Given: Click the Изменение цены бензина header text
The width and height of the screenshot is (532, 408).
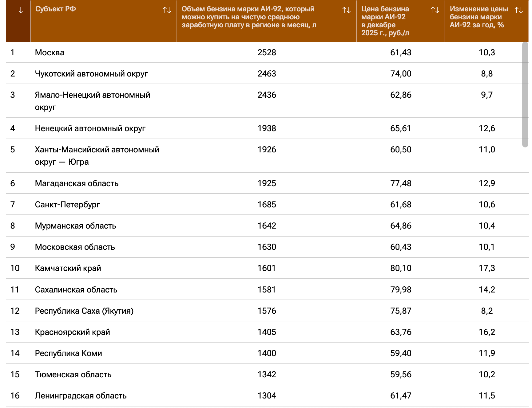Looking at the screenshot, I should (x=478, y=17).
